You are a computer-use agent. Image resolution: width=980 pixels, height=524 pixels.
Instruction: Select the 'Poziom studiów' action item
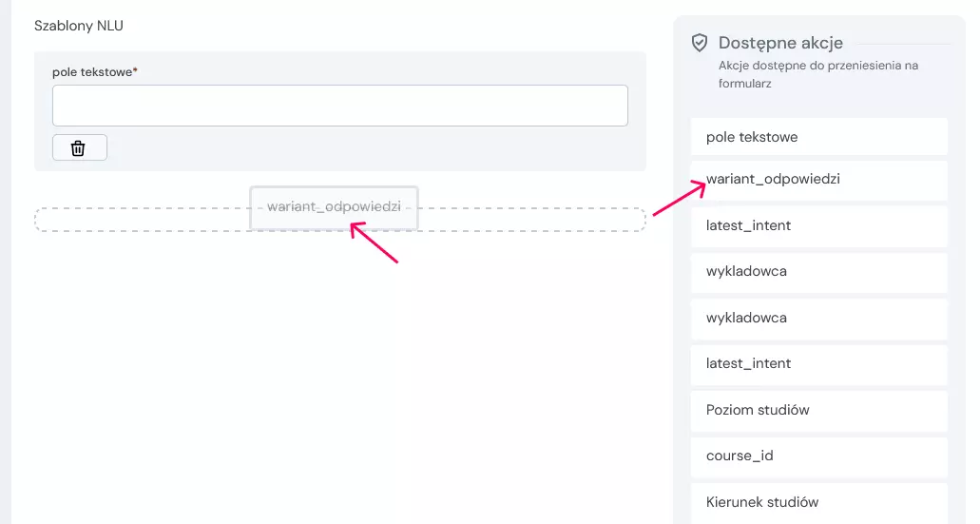point(818,410)
